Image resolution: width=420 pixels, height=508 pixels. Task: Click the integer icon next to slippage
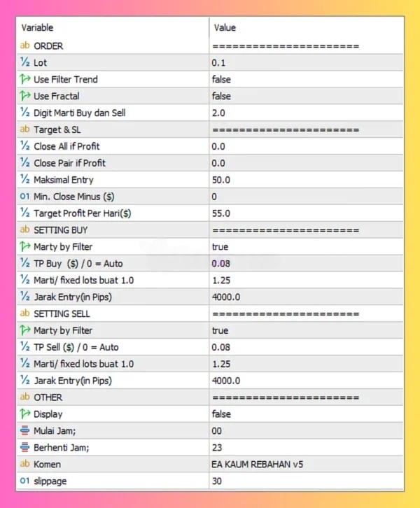point(25,481)
